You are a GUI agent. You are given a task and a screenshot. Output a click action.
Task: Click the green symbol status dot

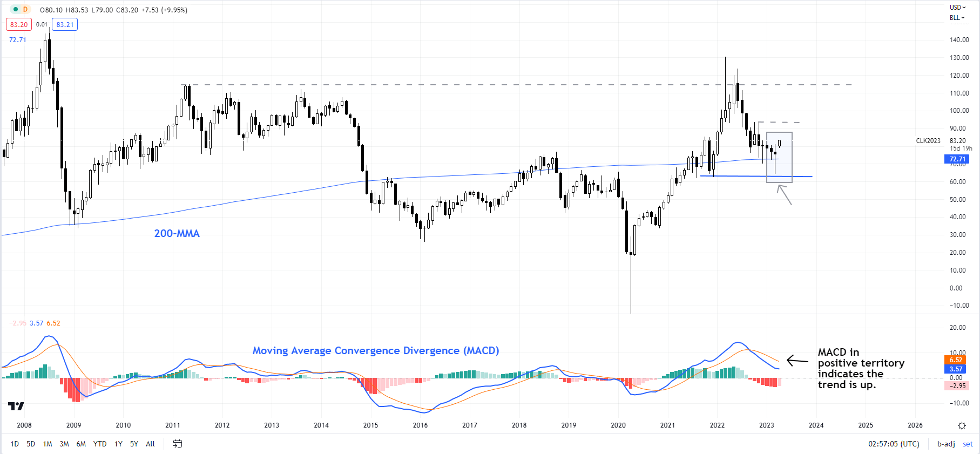(x=15, y=10)
